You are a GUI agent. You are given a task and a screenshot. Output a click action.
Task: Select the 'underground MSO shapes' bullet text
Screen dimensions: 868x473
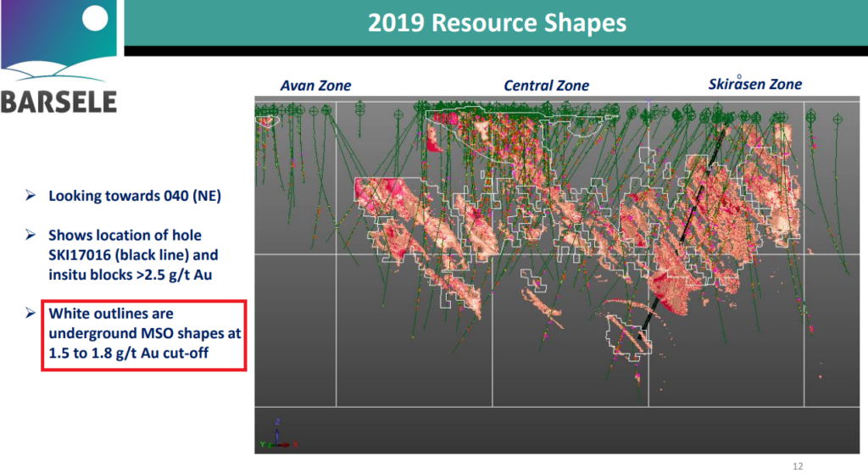tap(136, 333)
